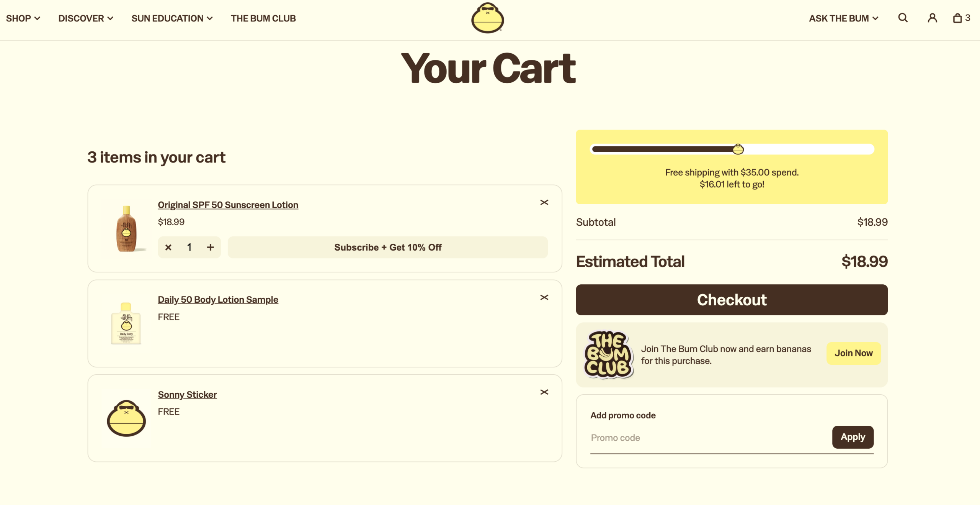
Task: Click Join Now for Bum Club
Action: tap(853, 353)
